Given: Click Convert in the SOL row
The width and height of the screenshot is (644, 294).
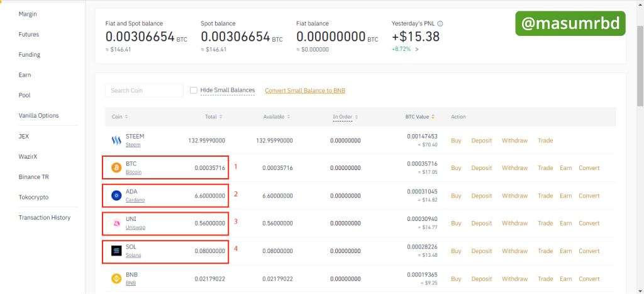Looking at the screenshot, I should tap(589, 251).
